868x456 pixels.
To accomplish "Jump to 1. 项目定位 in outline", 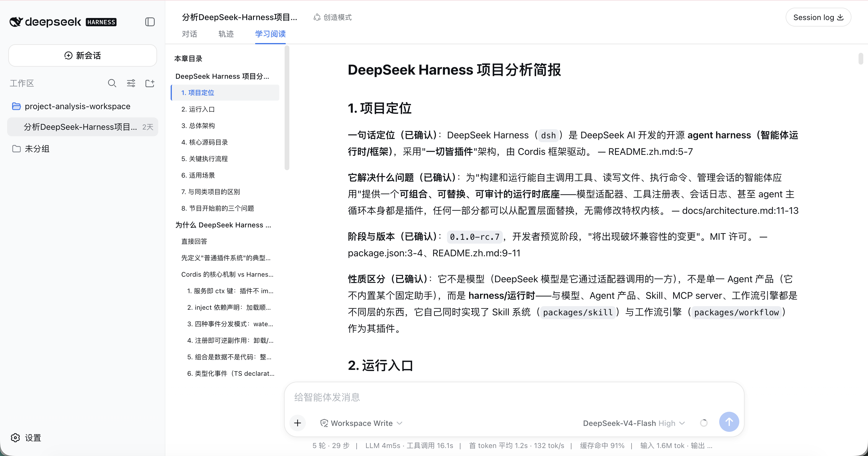I will (x=225, y=93).
